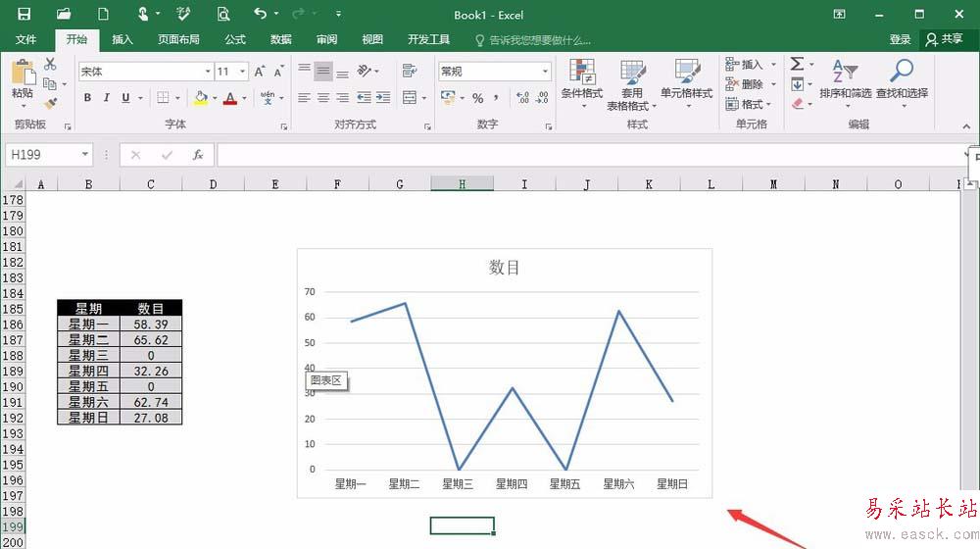
Task: Click the Tell me search box
Action: (533, 40)
